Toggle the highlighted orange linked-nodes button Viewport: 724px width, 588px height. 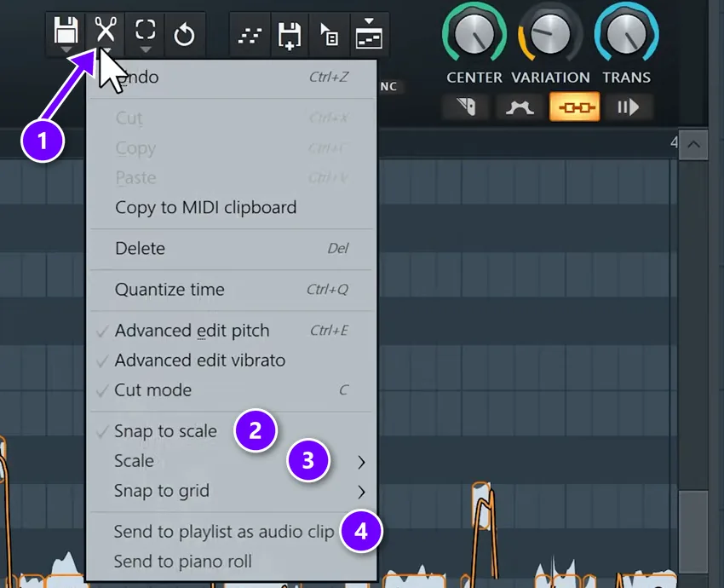pyautogui.click(x=574, y=107)
